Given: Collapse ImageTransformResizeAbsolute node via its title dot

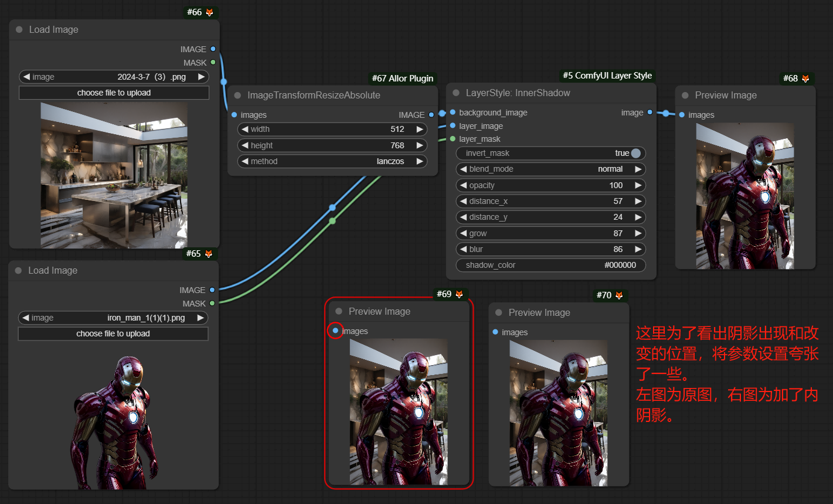Looking at the screenshot, I should pos(237,96).
